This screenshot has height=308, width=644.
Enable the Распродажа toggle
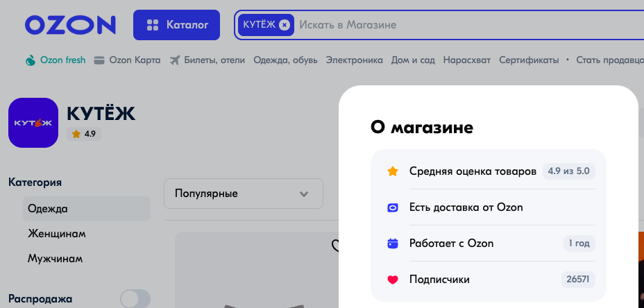pos(135,299)
